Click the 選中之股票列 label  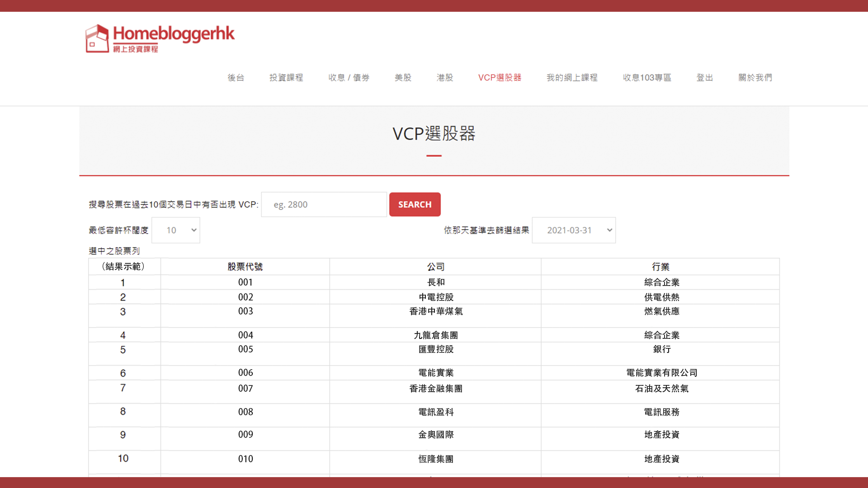coord(114,251)
